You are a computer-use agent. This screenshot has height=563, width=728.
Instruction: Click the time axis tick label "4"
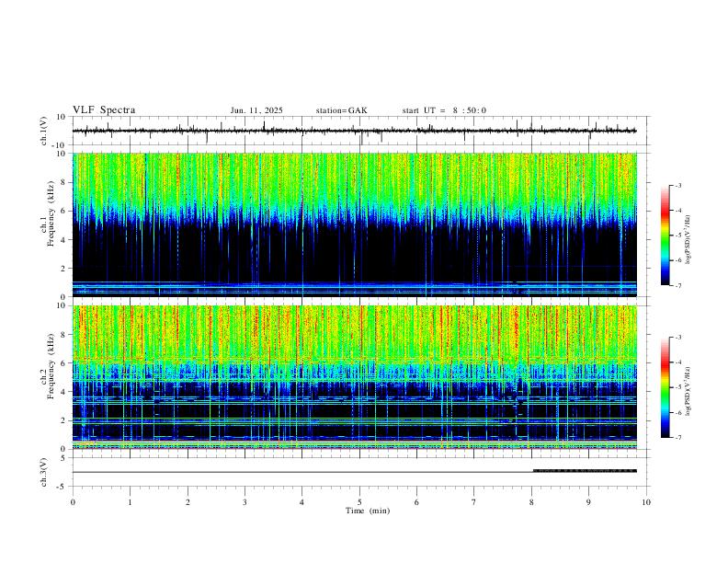(302, 502)
